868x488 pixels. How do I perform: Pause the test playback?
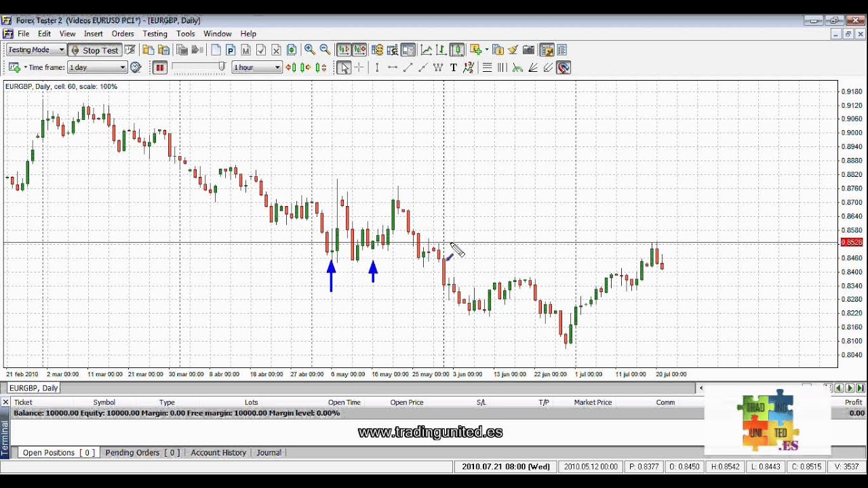click(x=160, y=67)
